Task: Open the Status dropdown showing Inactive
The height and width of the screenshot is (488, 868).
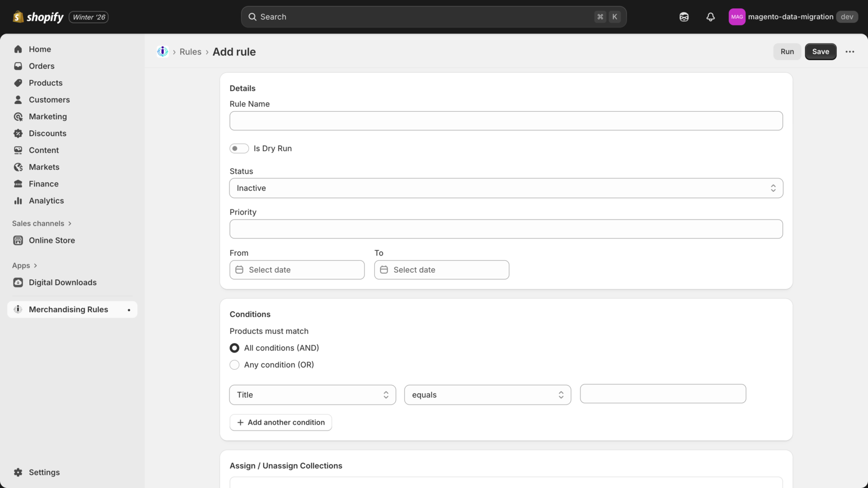Action: [506, 188]
